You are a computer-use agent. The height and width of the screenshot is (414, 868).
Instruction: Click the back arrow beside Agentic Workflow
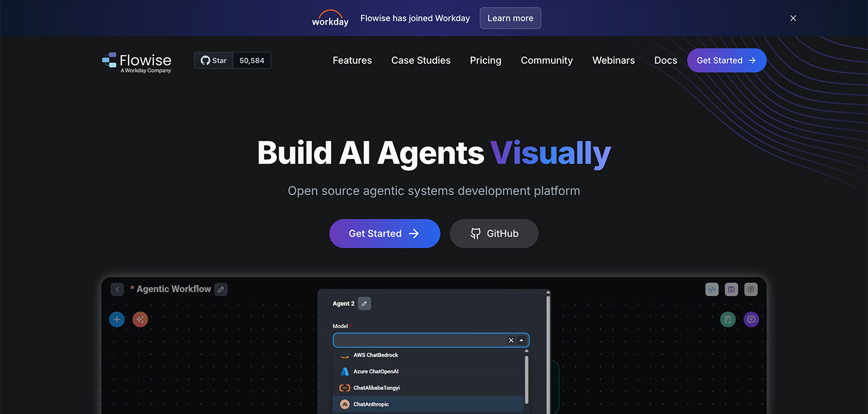pos(117,289)
